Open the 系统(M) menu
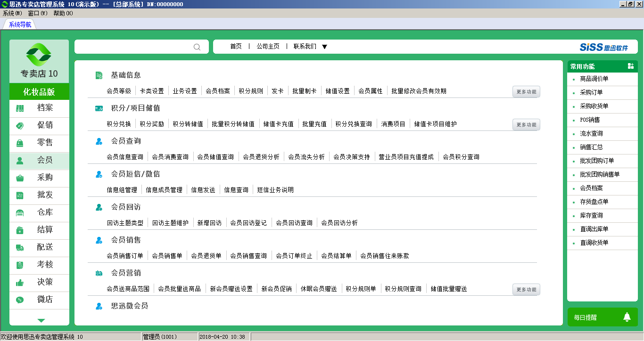This screenshot has width=644, height=341. [x=12, y=13]
